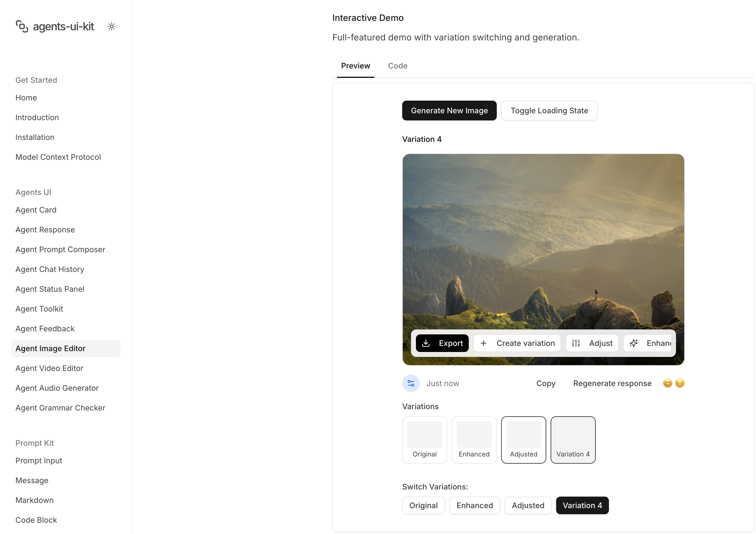Click the smiling face feedback emoji

pos(667,383)
